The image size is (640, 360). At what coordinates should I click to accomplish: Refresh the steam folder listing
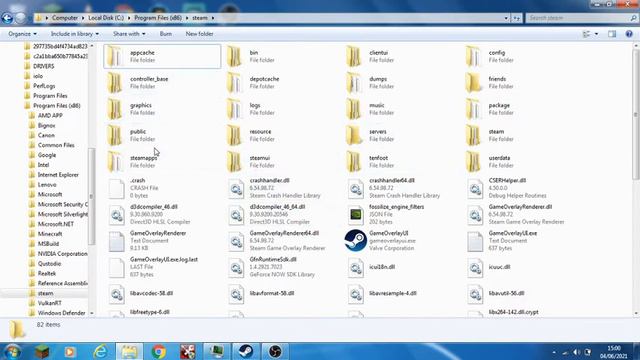[517, 18]
